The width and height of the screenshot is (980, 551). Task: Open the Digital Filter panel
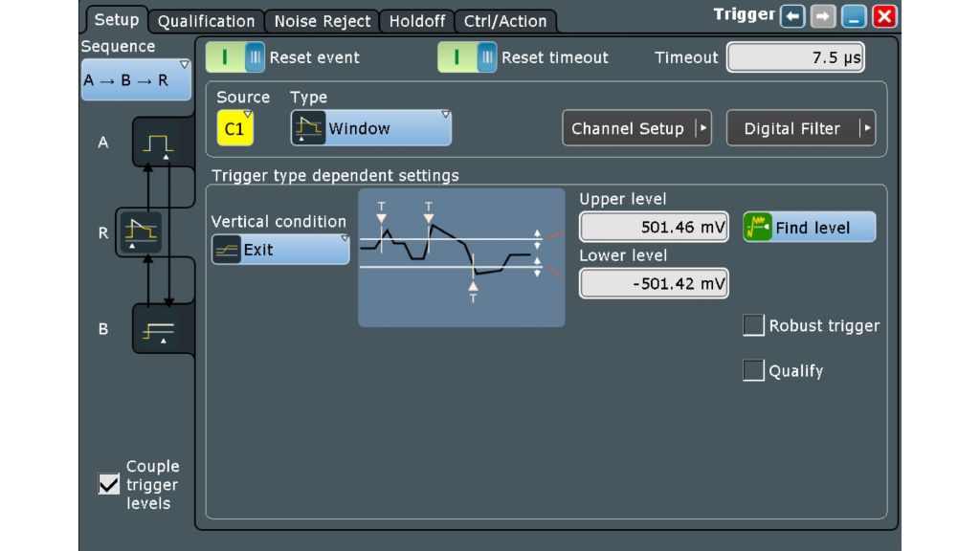click(801, 127)
